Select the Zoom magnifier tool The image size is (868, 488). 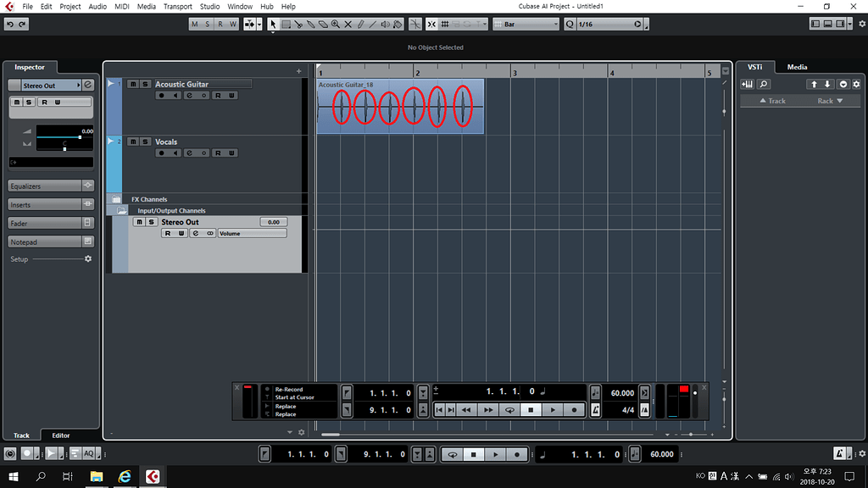[336, 24]
